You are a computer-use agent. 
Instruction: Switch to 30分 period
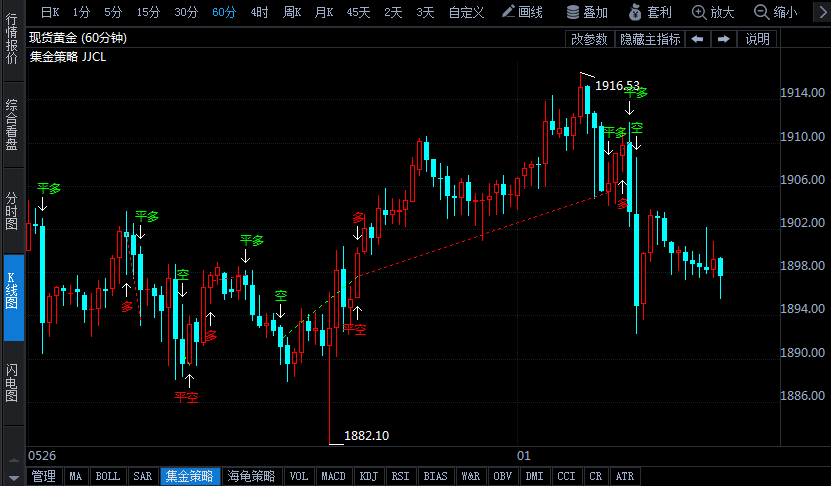186,12
